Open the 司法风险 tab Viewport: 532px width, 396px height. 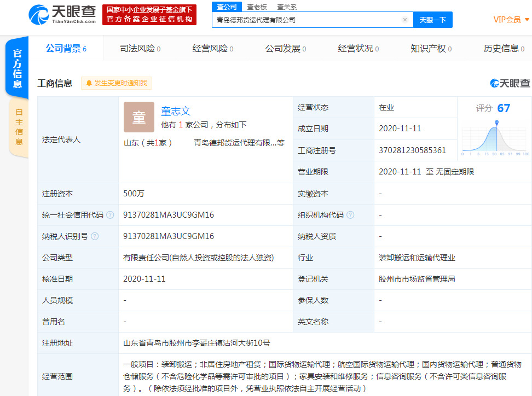(x=140, y=49)
